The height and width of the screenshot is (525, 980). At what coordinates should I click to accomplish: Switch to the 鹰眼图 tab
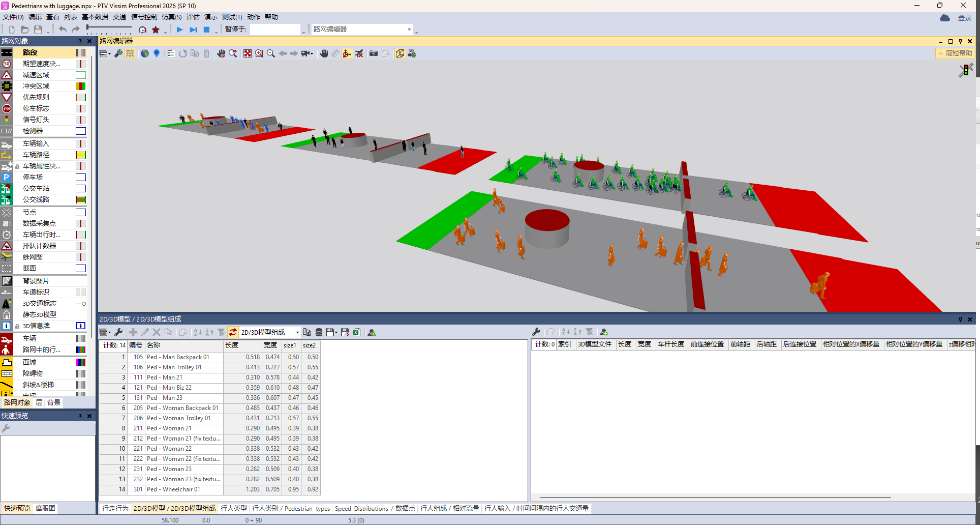[x=45, y=508]
